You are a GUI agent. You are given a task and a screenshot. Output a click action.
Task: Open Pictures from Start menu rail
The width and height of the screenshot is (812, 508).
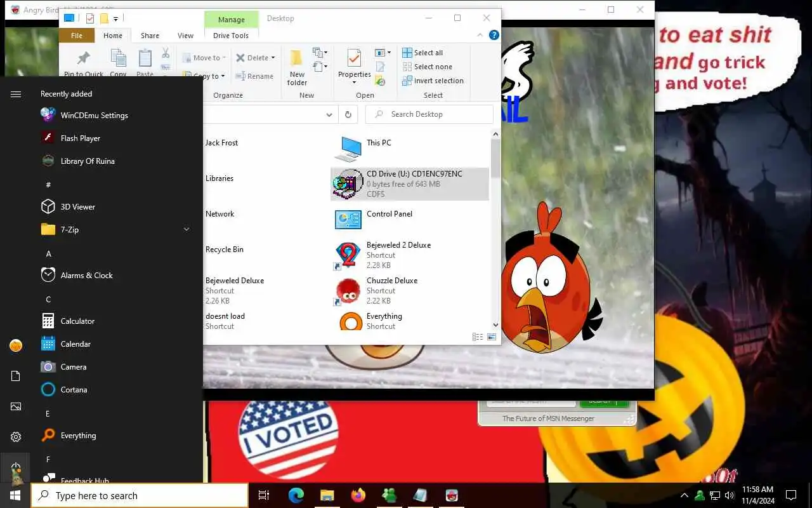[16, 406]
